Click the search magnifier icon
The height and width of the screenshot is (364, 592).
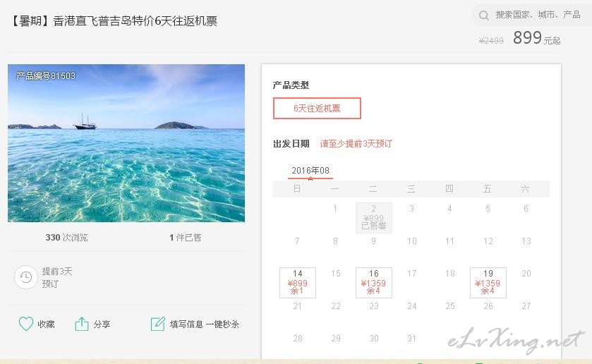click(x=483, y=16)
